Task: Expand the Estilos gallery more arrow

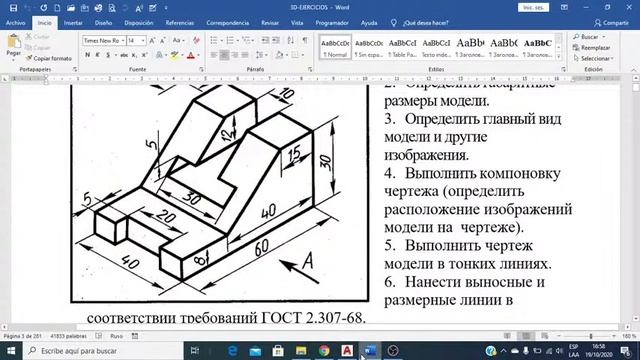Action: click(x=559, y=57)
